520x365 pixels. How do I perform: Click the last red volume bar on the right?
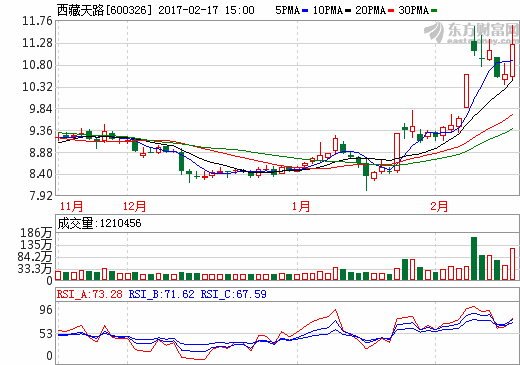(x=512, y=264)
